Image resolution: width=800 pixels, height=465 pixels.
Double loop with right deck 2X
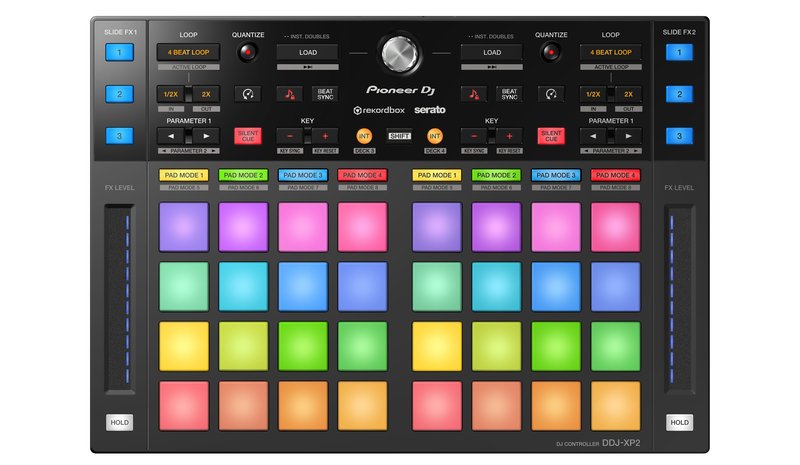[629, 94]
